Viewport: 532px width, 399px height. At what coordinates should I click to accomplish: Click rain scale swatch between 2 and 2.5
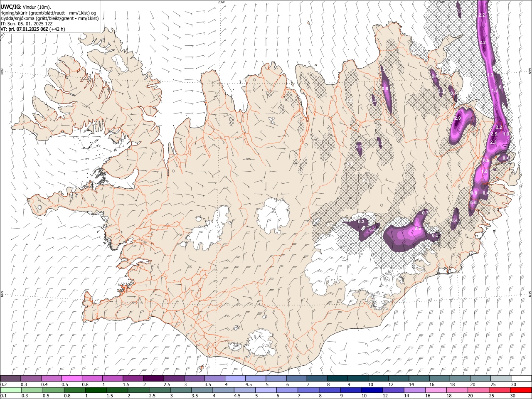tap(138, 390)
